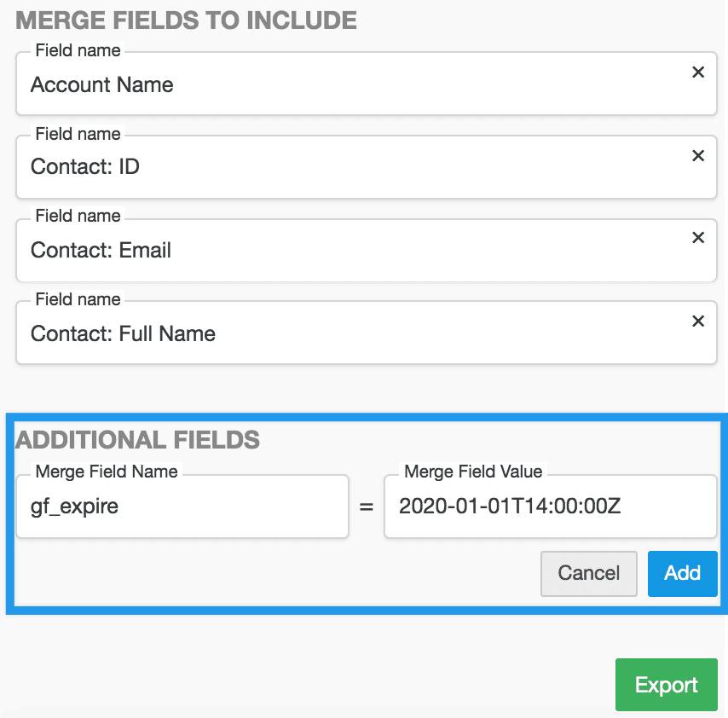Image resolution: width=728 pixels, height=718 pixels.
Task: Add the gf_expire additional field
Action: click(x=683, y=574)
